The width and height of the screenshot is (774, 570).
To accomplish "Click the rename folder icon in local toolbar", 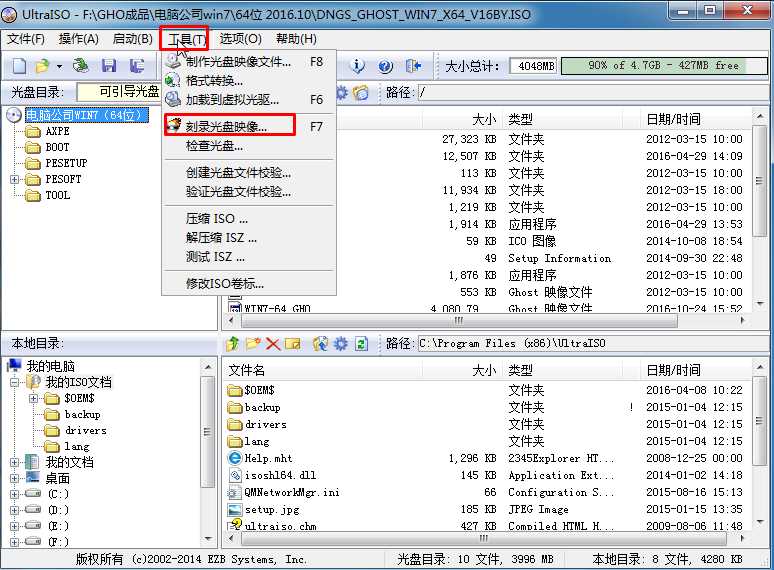I will 293,343.
